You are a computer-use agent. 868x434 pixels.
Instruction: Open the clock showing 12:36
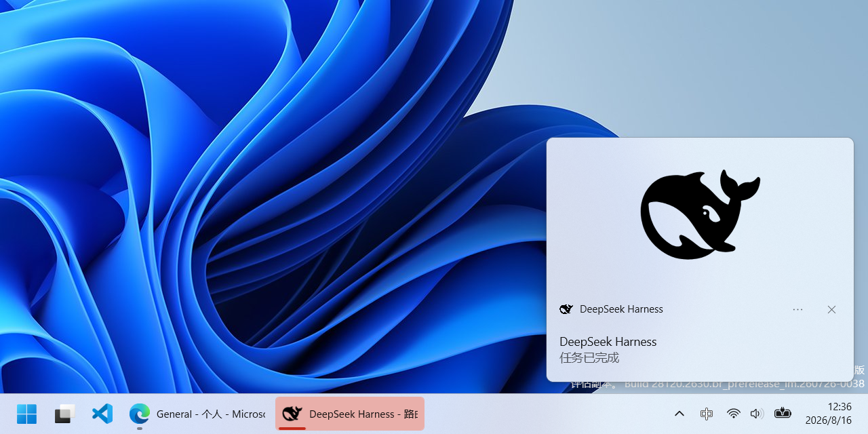[x=840, y=407]
